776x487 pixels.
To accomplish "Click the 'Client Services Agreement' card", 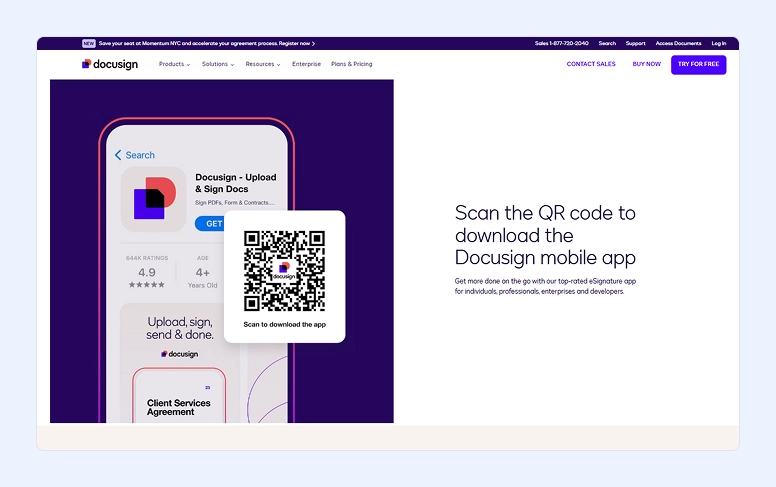I will [179, 395].
